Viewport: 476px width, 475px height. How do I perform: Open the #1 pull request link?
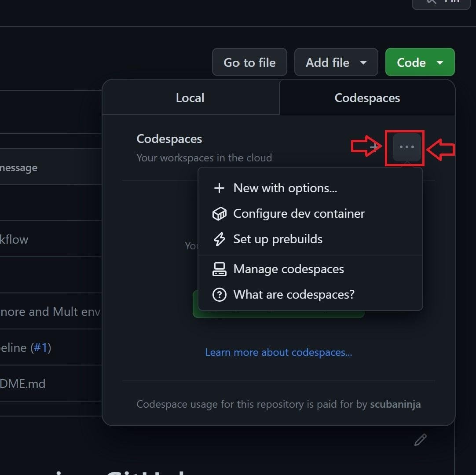[x=40, y=347]
